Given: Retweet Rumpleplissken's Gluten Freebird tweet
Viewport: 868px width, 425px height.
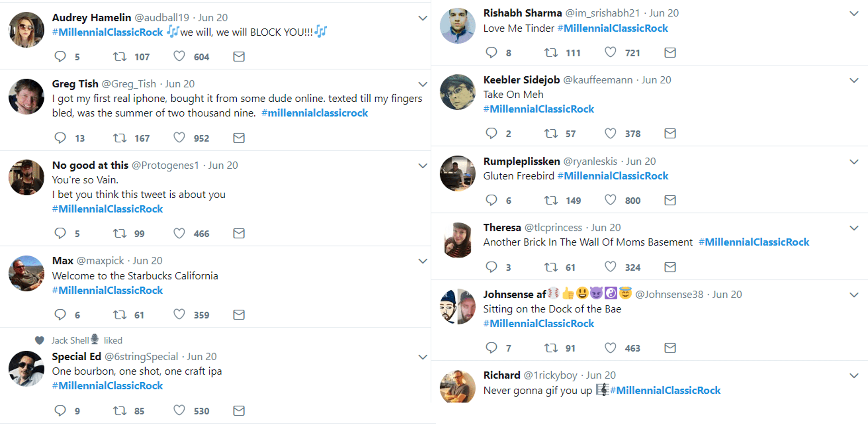Looking at the screenshot, I should click(551, 200).
